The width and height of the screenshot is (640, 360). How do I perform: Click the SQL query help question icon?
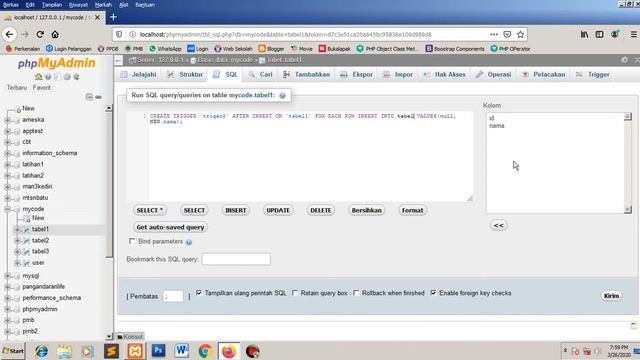click(x=282, y=96)
